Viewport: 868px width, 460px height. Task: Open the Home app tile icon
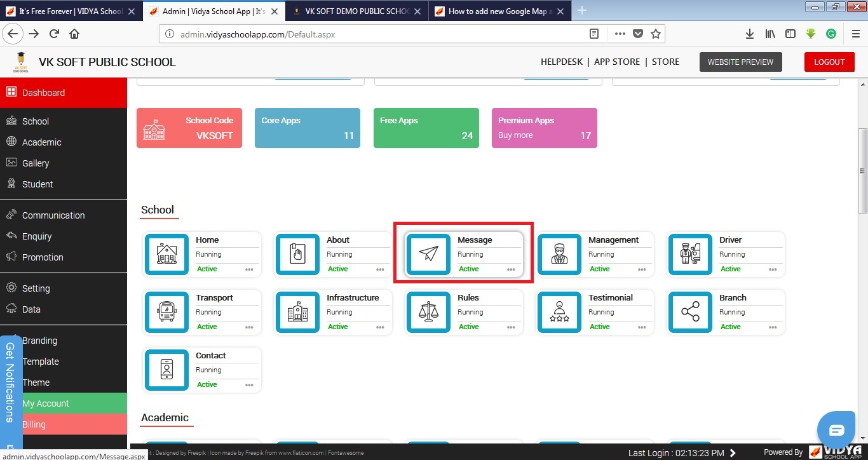pyautogui.click(x=166, y=254)
